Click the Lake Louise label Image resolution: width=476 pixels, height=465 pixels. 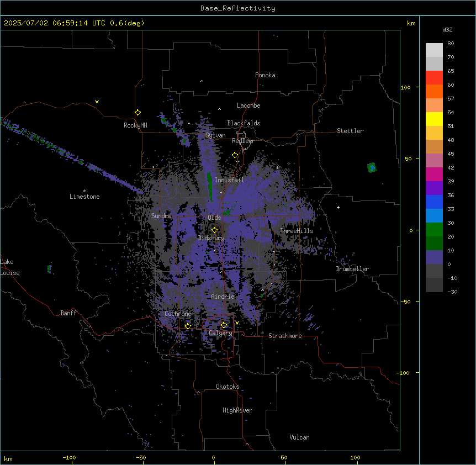pos(9,267)
